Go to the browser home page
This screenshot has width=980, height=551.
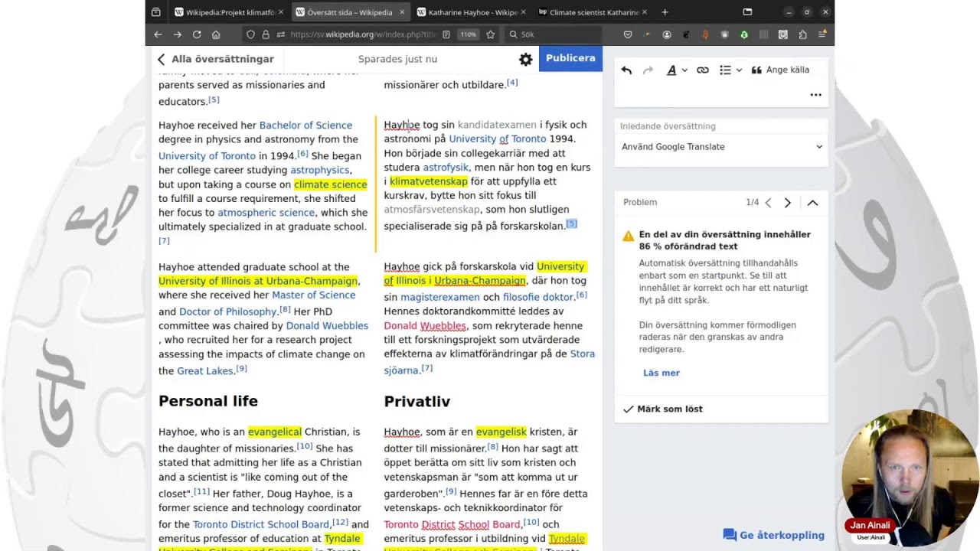pyautogui.click(x=216, y=34)
